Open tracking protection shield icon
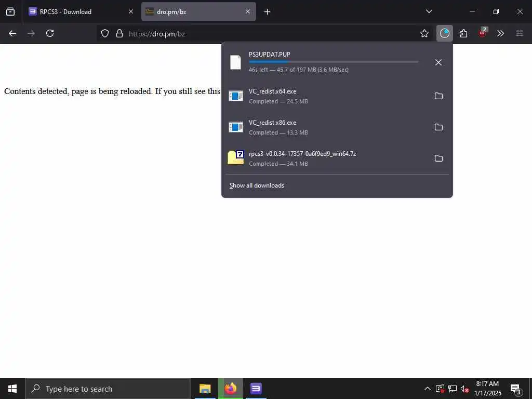Screen dimensions: 532x399 [x=105, y=33]
